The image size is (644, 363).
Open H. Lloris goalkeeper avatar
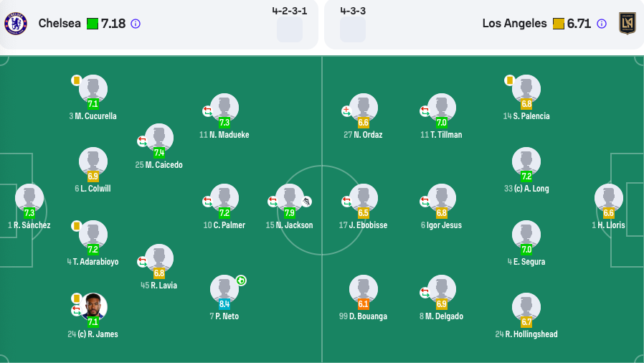(x=608, y=197)
